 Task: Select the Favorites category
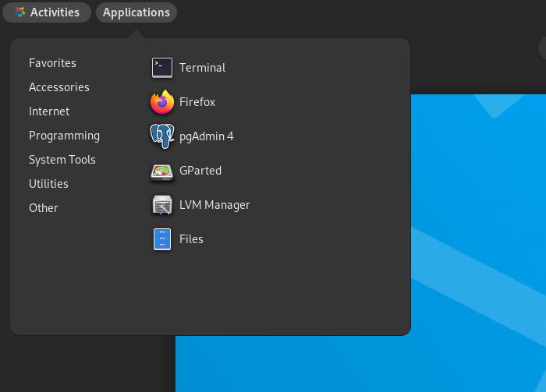[x=52, y=63]
